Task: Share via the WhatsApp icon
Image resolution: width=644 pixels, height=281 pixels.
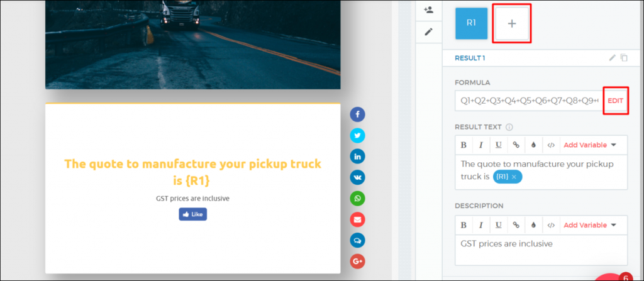Action: [357, 199]
